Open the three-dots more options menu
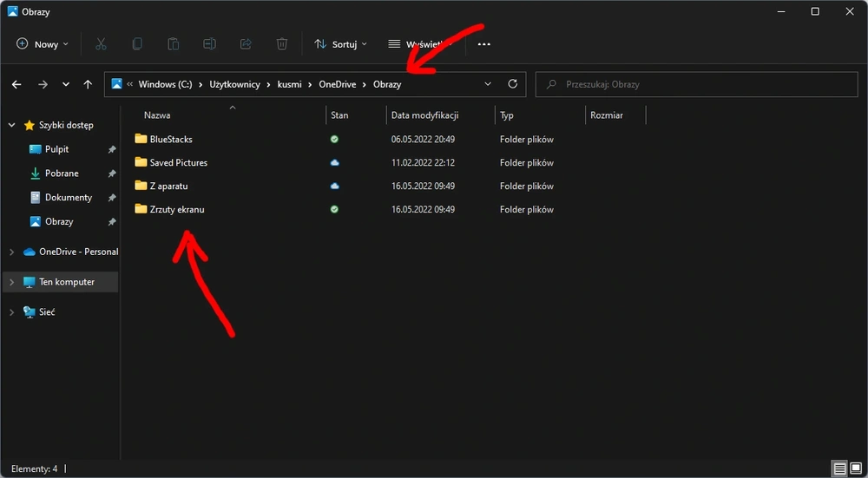Image resolution: width=868 pixels, height=478 pixels. pos(483,44)
